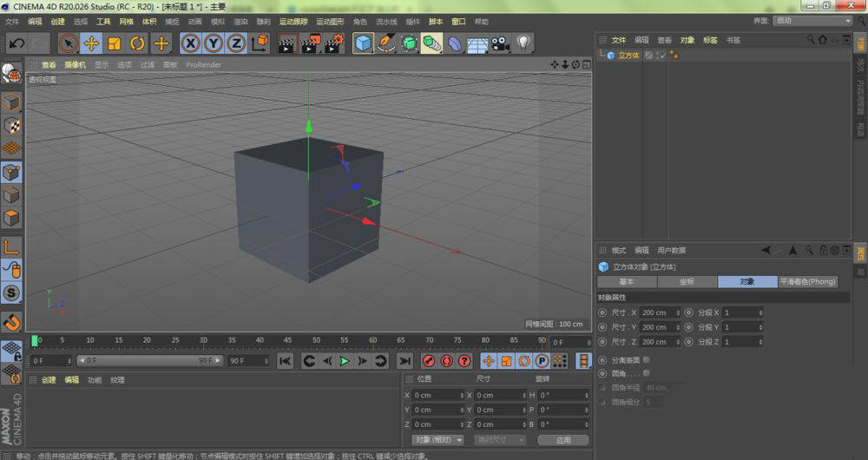Screen dimensions: 868x460
Task: Open the Pen spline tool
Action: [386, 43]
